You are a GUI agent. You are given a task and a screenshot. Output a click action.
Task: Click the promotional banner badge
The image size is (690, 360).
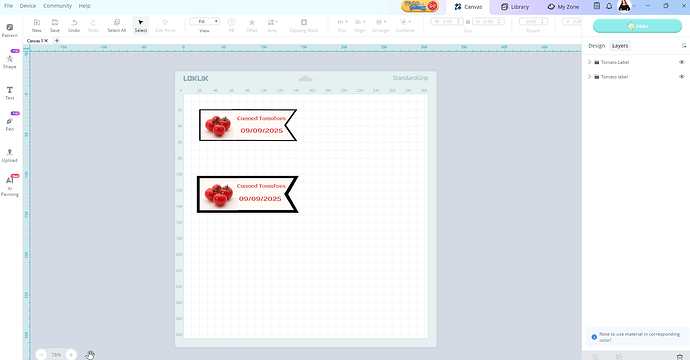420,6
